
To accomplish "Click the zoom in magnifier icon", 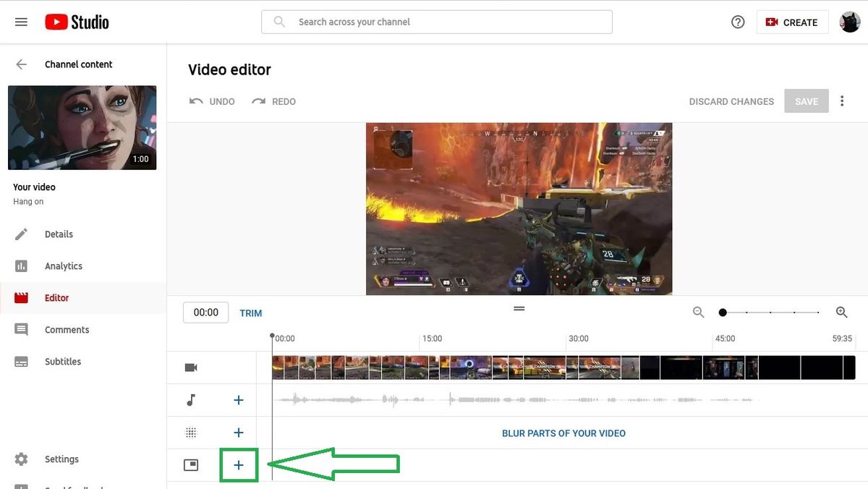I will click(x=841, y=312).
